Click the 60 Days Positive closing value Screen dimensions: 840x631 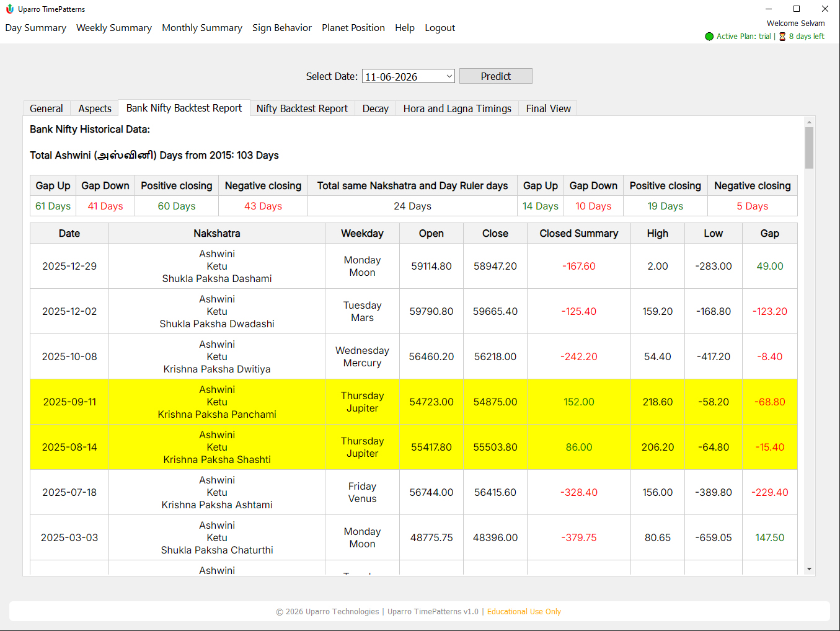(177, 206)
